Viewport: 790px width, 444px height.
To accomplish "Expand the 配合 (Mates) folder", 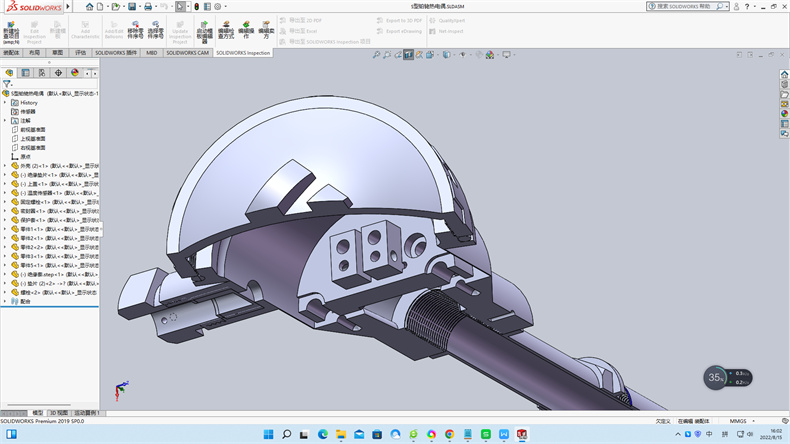I will (x=5, y=300).
